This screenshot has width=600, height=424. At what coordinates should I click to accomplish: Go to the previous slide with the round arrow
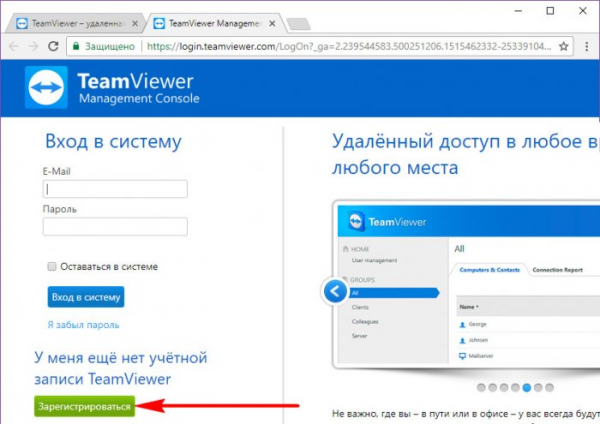click(335, 291)
